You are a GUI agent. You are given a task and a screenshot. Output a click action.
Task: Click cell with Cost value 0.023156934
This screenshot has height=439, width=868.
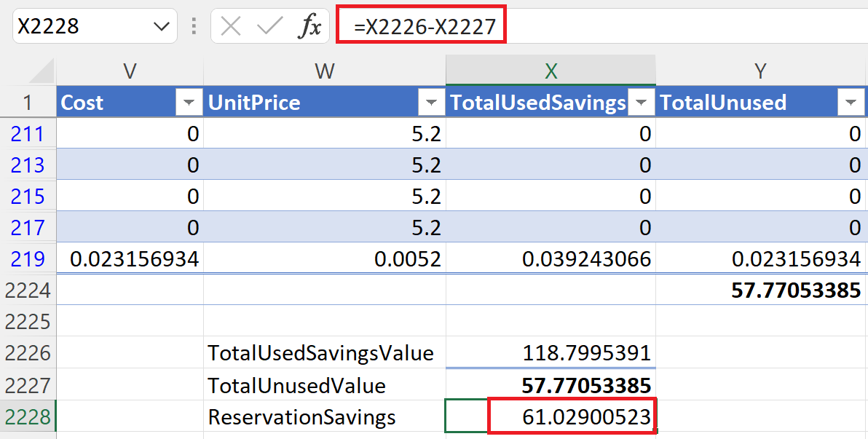tap(130, 258)
